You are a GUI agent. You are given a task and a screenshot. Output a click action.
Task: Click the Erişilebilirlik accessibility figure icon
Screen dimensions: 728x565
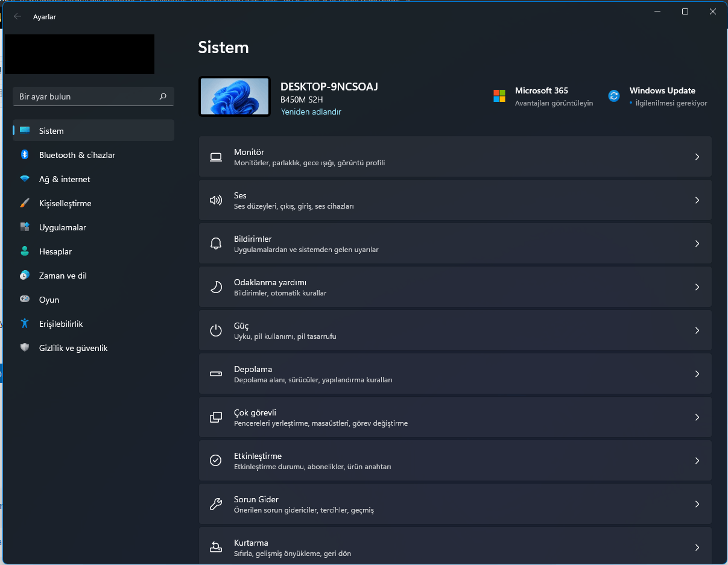25,324
